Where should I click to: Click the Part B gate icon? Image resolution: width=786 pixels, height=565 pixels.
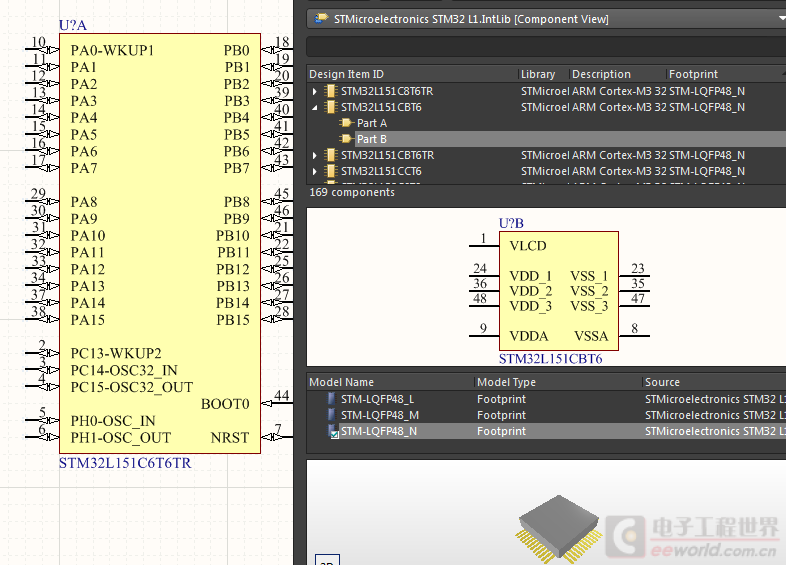[x=346, y=139]
